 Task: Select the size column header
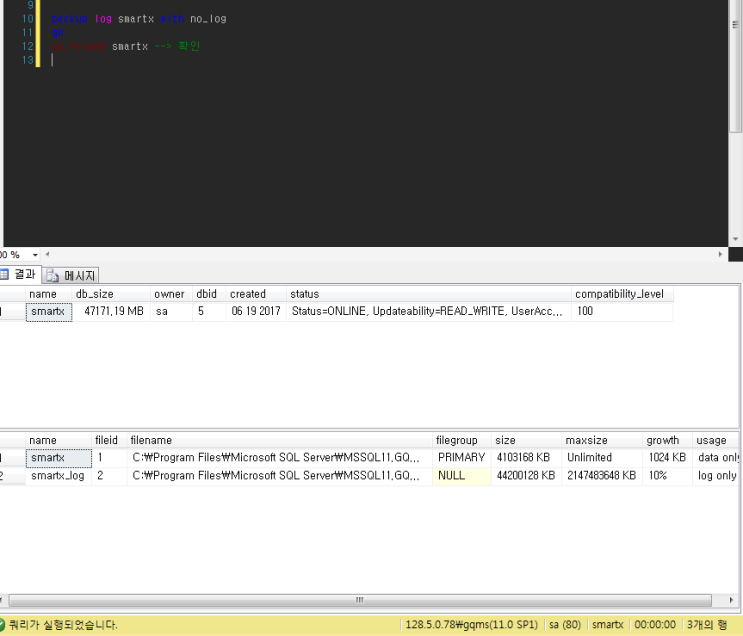coord(526,440)
